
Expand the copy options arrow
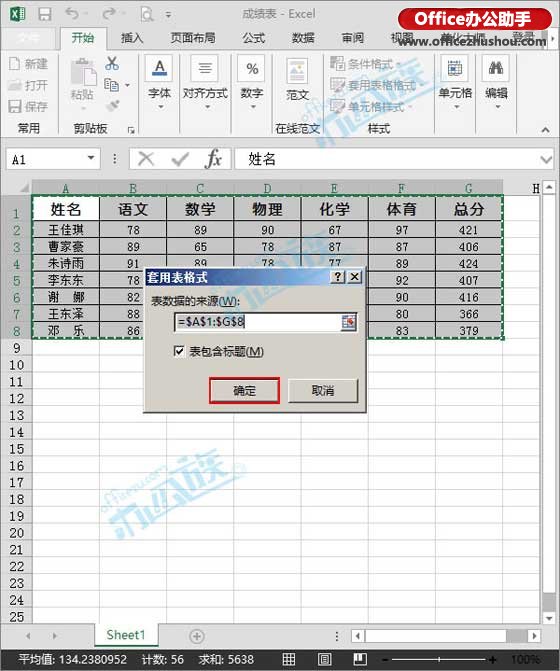click(127, 85)
